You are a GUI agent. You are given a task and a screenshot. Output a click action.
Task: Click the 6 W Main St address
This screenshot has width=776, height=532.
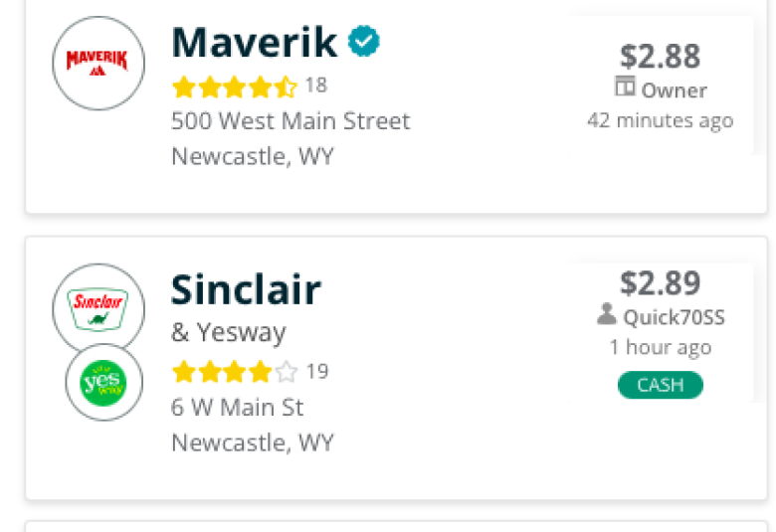(x=237, y=408)
